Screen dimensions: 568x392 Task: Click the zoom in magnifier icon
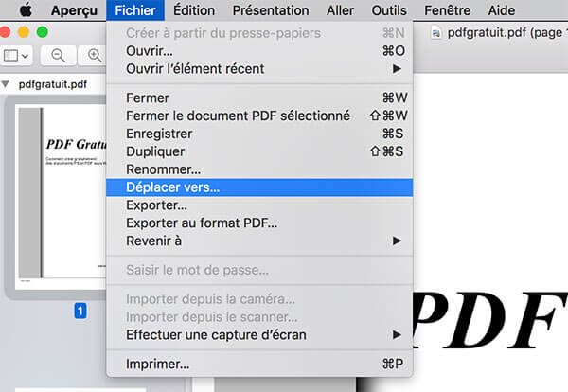94,56
